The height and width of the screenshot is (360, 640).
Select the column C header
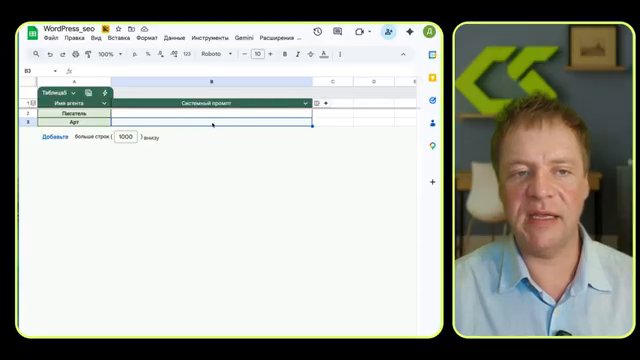tap(333, 82)
